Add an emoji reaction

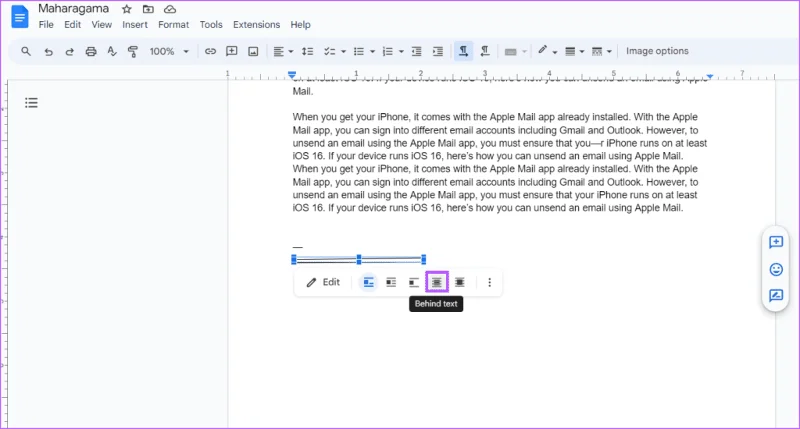tap(776, 269)
